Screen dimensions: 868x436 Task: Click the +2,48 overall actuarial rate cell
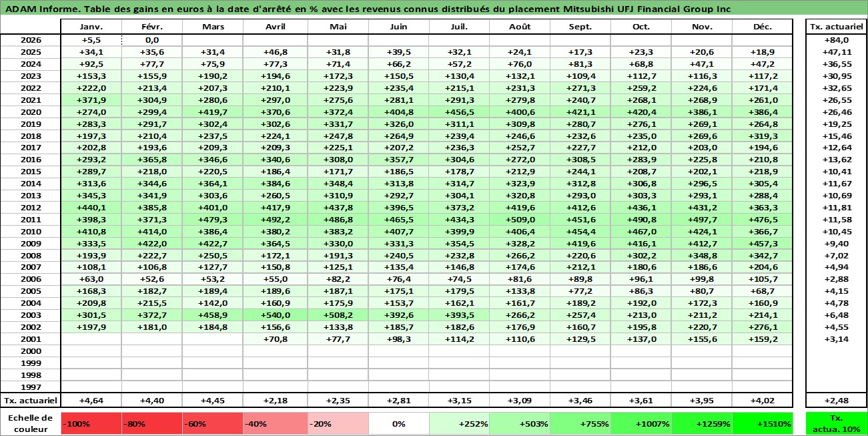coord(836,400)
